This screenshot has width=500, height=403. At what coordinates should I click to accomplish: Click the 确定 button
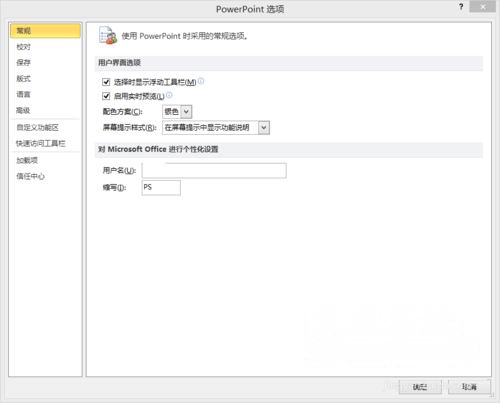[420, 387]
